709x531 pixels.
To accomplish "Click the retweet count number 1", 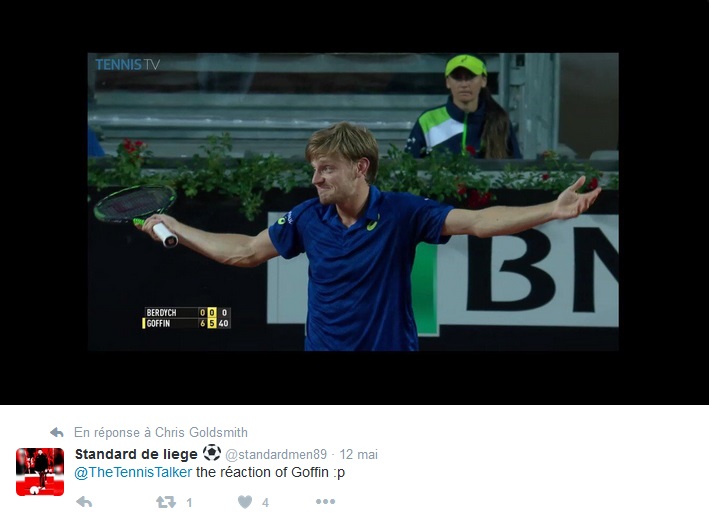I will click(189, 503).
